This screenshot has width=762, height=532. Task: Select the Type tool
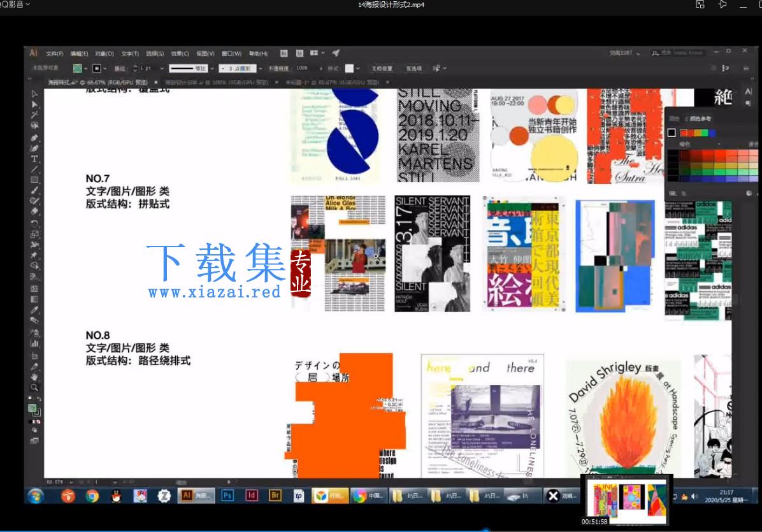coord(34,159)
